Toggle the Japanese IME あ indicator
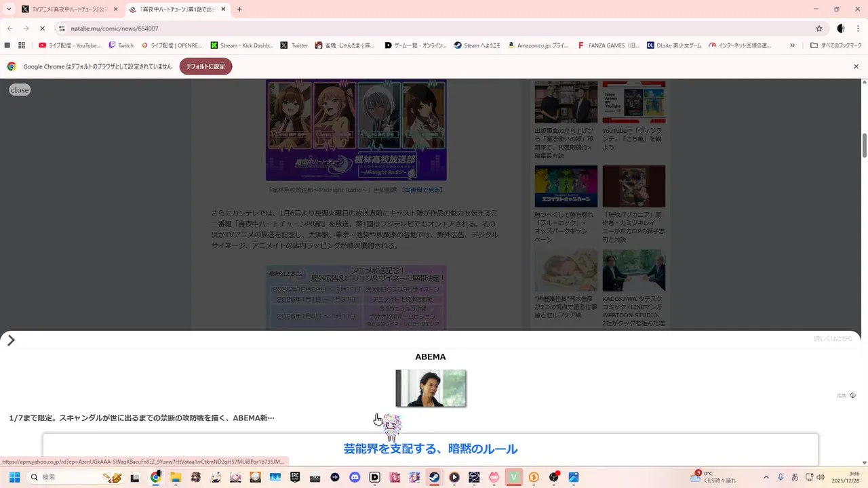This screenshot has height=488, width=868. [795, 477]
